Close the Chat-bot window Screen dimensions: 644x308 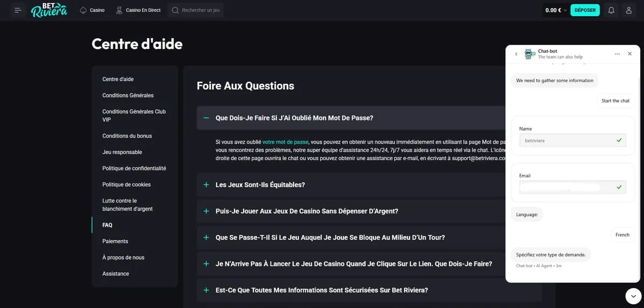pyautogui.click(x=630, y=54)
